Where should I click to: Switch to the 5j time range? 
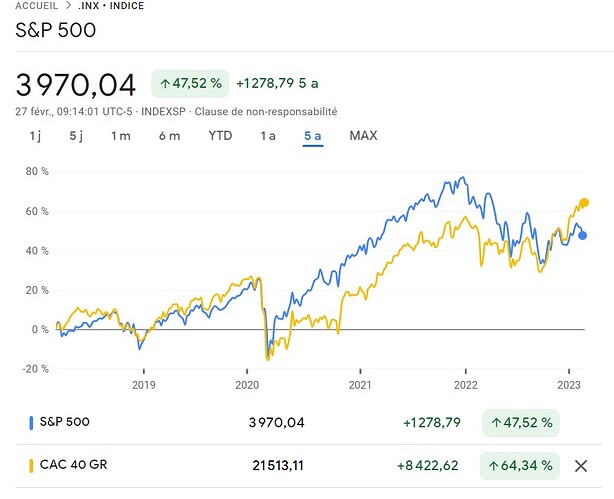tap(76, 136)
